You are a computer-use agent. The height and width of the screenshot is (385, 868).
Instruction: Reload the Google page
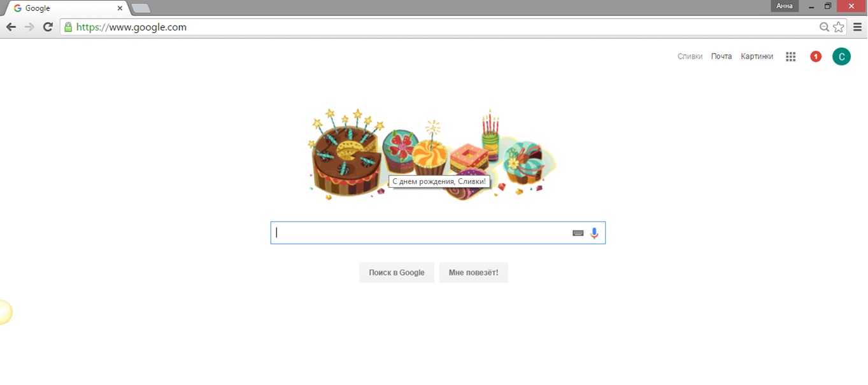(x=48, y=27)
